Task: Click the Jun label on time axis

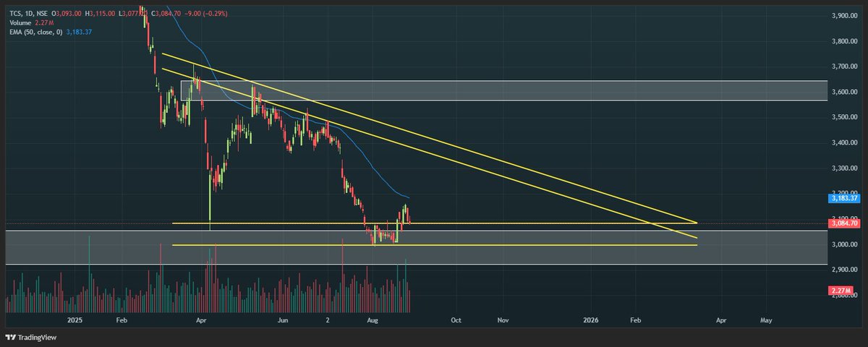Action: tap(284, 319)
